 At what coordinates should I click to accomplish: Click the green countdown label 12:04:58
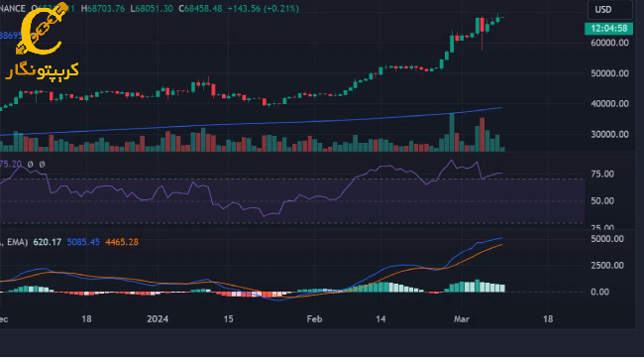608,29
